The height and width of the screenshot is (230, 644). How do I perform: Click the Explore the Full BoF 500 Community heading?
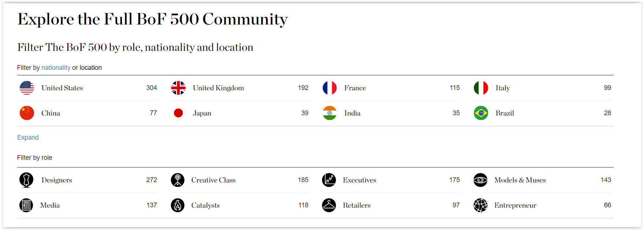[x=153, y=19]
